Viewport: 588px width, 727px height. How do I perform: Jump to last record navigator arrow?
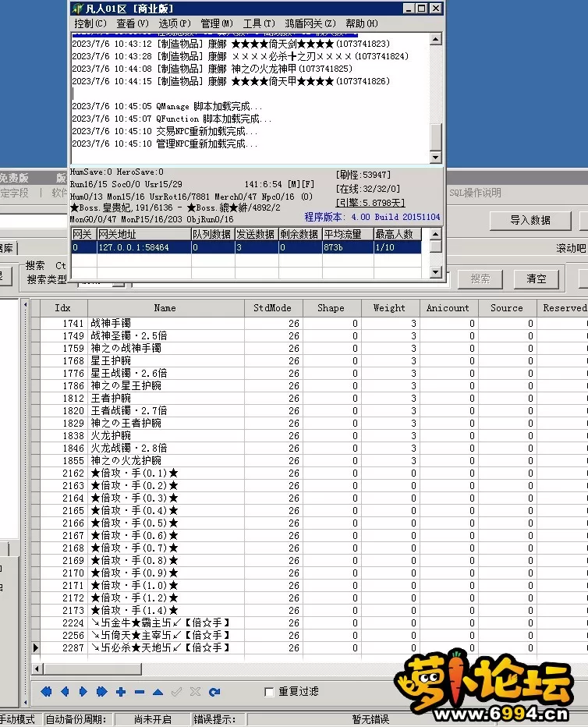pos(102,692)
